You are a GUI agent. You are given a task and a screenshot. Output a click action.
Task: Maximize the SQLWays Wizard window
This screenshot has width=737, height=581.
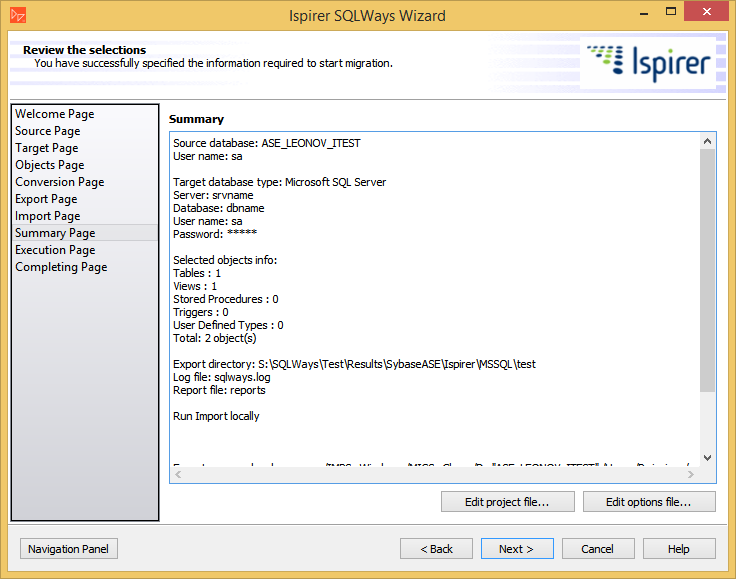[x=671, y=12]
